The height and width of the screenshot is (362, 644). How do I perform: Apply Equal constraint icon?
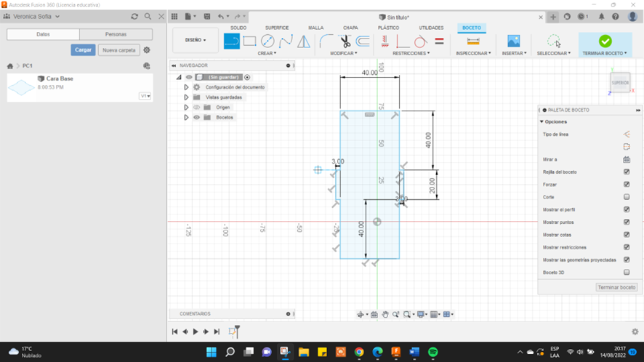439,41
